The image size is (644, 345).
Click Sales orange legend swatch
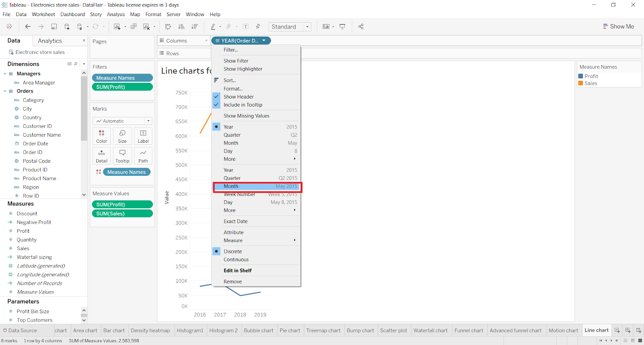(x=581, y=83)
